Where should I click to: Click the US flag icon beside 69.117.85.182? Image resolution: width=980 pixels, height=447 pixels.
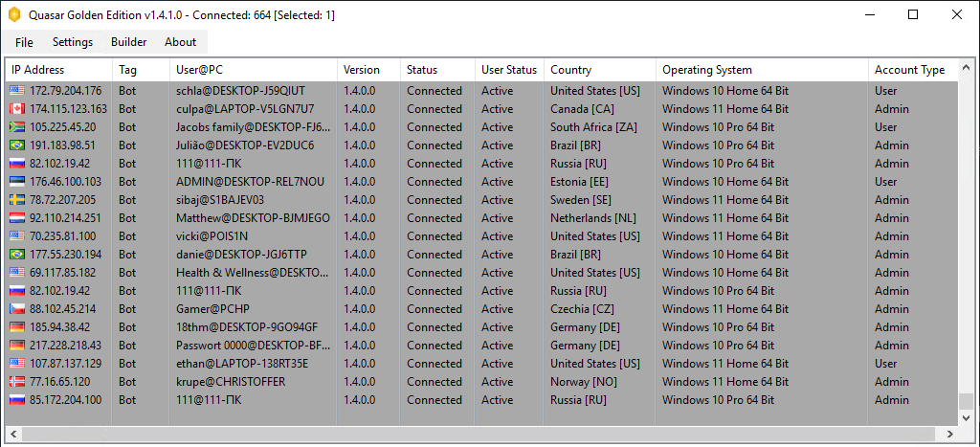(x=17, y=273)
